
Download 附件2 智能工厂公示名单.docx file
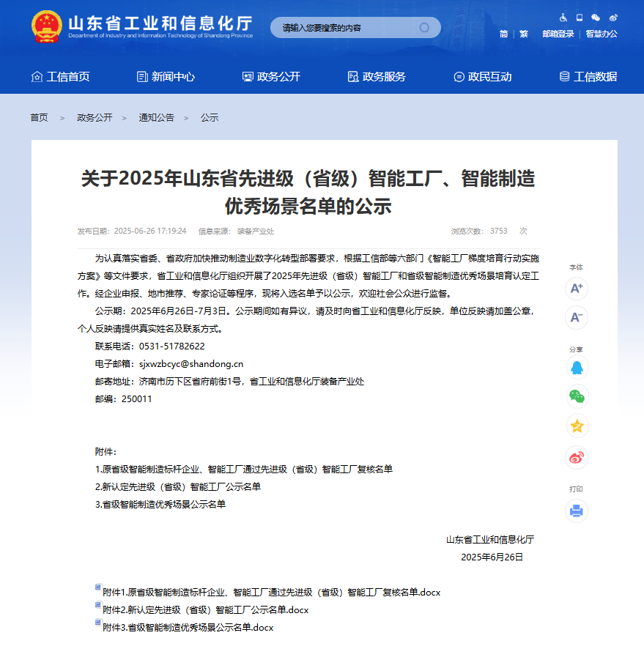pos(206,610)
